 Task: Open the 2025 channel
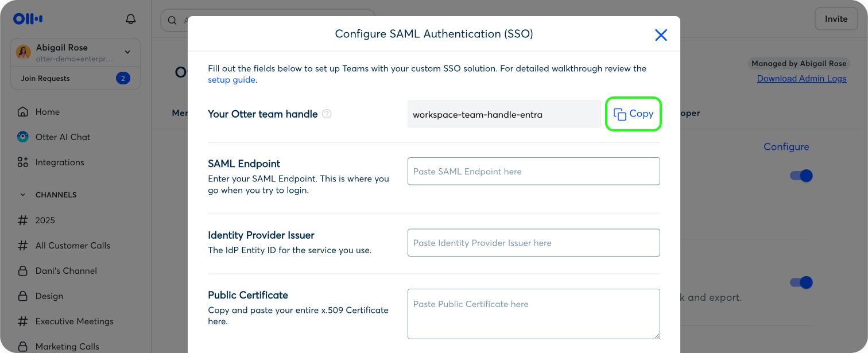click(x=45, y=220)
